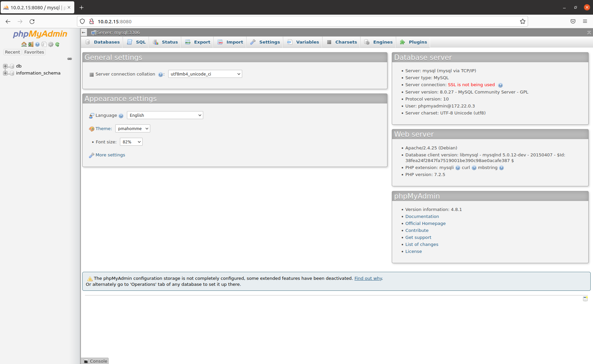Open the Firefox hamburger menu
Screen dimensions: 593x364
click(585, 21)
